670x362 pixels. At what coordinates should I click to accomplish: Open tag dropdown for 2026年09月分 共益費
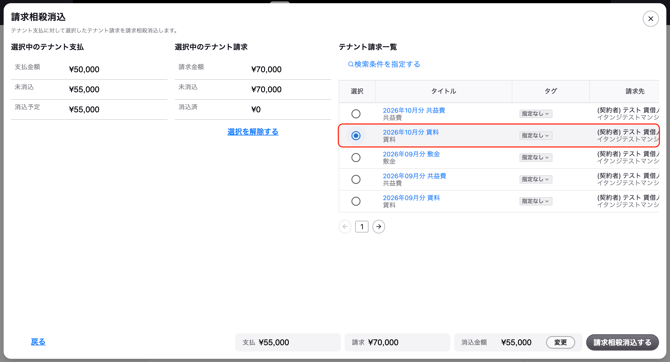tap(535, 179)
